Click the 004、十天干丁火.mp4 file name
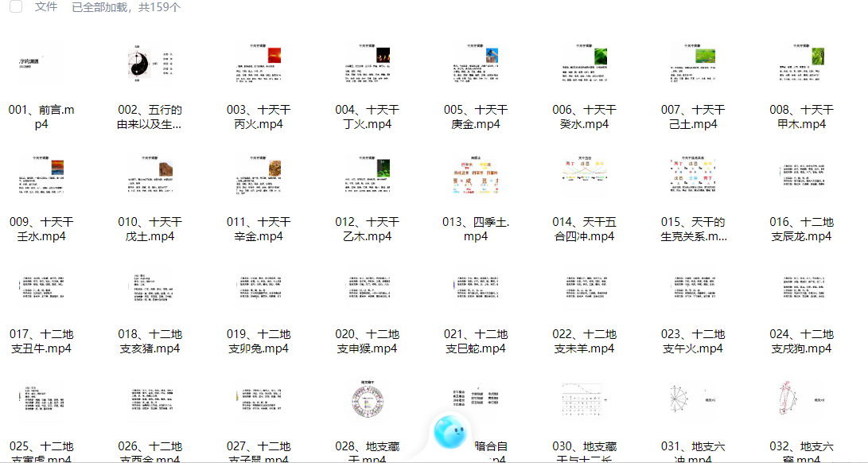The width and height of the screenshot is (868, 463). click(367, 117)
